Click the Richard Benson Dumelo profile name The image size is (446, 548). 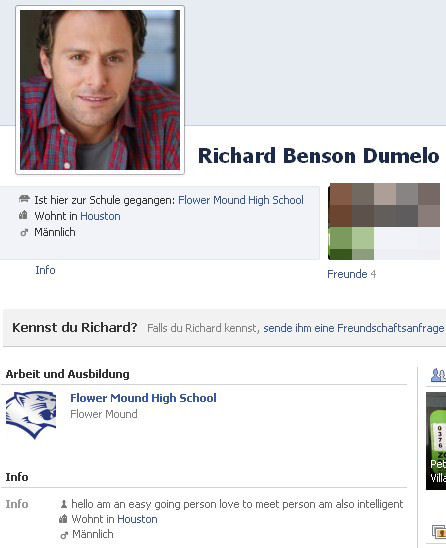[318, 156]
